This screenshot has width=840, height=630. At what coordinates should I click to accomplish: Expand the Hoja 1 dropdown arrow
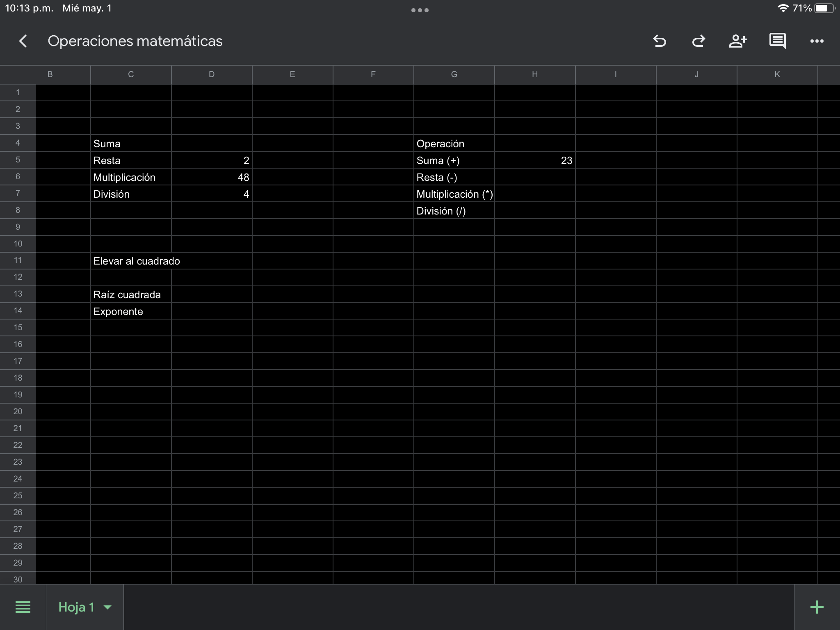pyautogui.click(x=108, y=607)
